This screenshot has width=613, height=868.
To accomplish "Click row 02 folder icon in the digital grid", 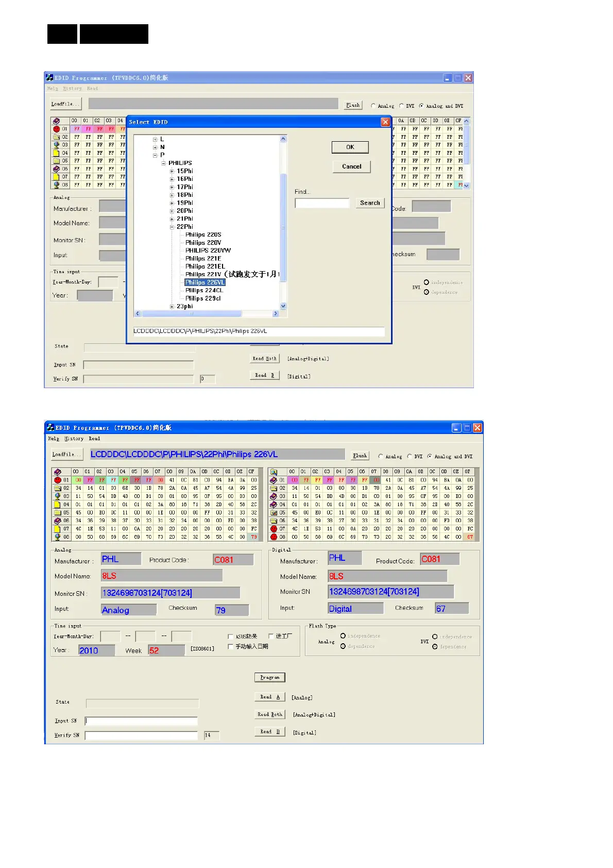I will point(274,488).
